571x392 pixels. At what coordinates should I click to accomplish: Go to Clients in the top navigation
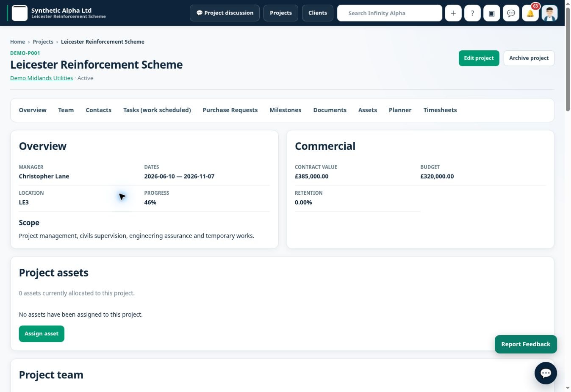click(318, 13)
